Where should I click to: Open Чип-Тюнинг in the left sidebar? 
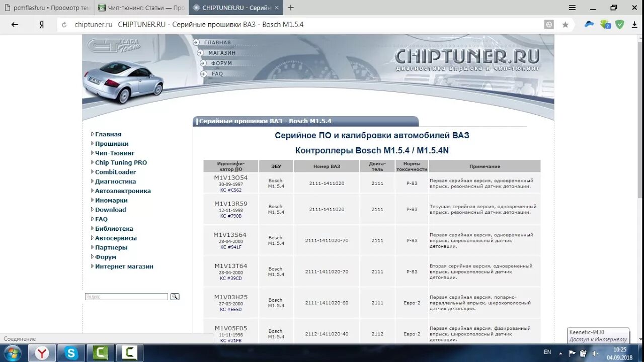pyautogui.click(x=115, y=153)
